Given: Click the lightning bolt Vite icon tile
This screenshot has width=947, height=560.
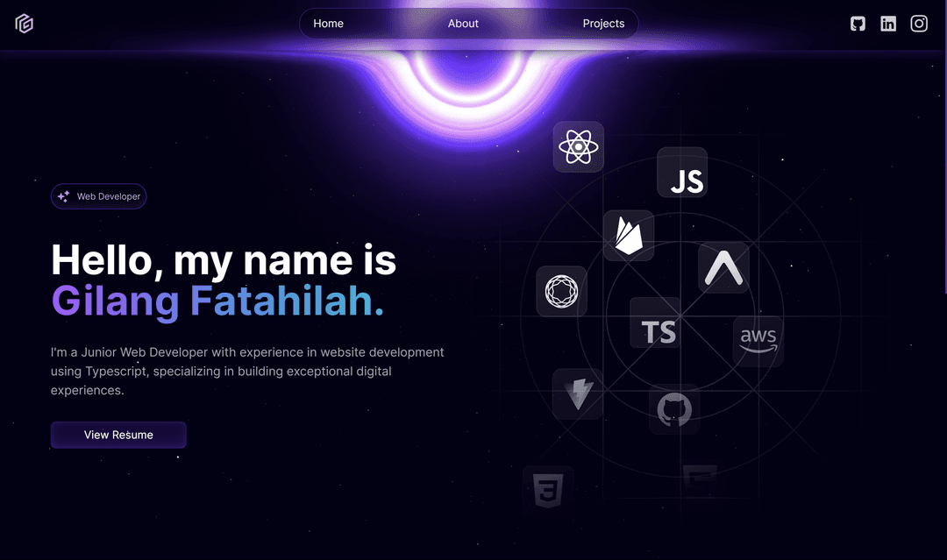Looking at the screenshot, I should [x=577, y=394].
